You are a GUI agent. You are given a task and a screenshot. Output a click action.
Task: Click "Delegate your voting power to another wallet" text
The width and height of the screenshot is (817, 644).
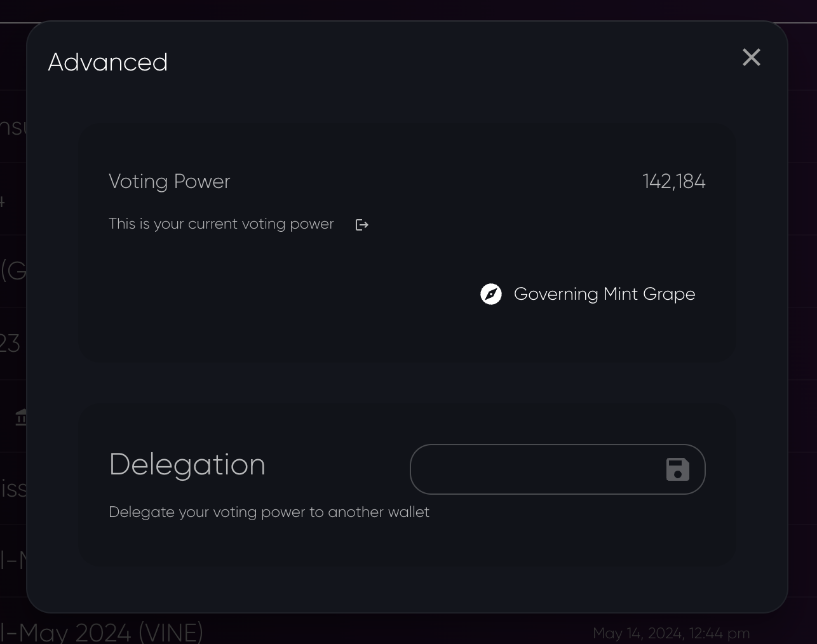click(269, 513)
